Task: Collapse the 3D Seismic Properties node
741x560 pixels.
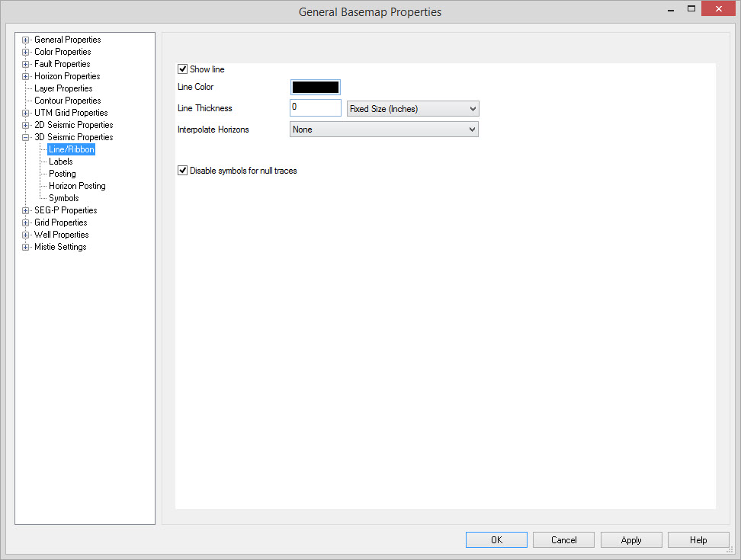Action: coord(26,137)
